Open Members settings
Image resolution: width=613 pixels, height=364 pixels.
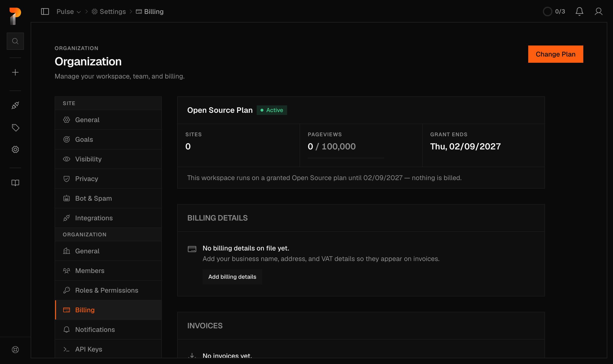click(x=108, y=271)
